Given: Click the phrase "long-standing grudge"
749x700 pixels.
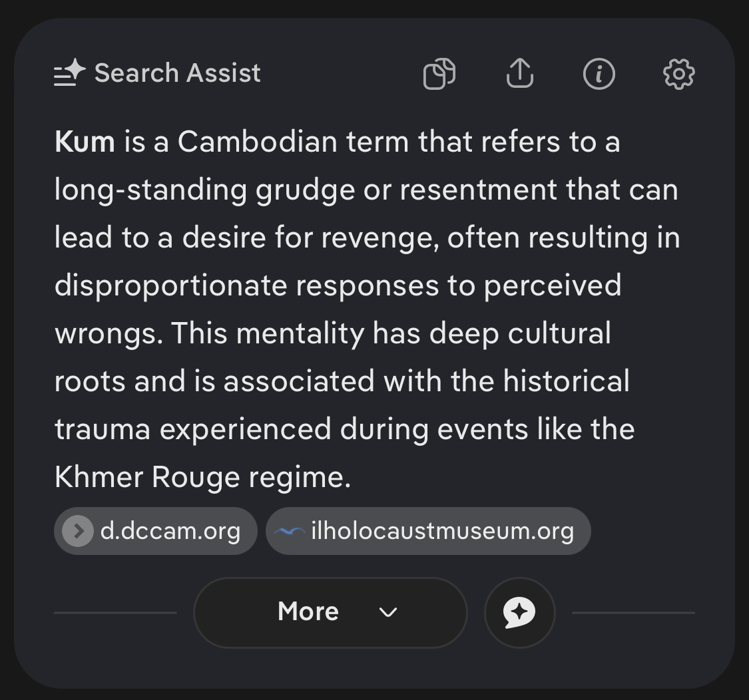Looking at the screenshot, I should (204, 190).
